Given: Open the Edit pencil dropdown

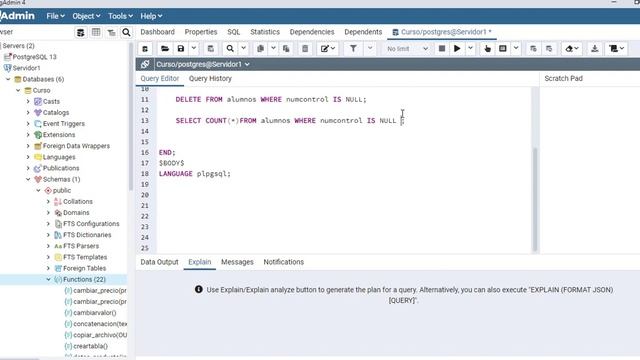Looking at the screenshot, I should [x=328, y=49].
